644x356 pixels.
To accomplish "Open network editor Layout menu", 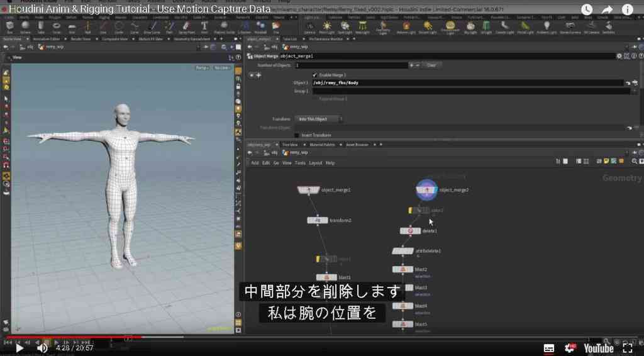I will 315,163.
